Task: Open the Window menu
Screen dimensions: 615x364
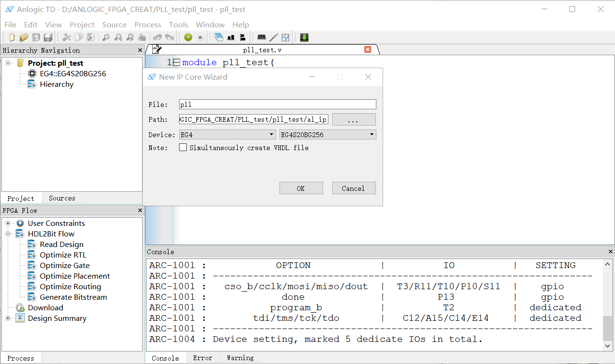Action: click(210, 25)
